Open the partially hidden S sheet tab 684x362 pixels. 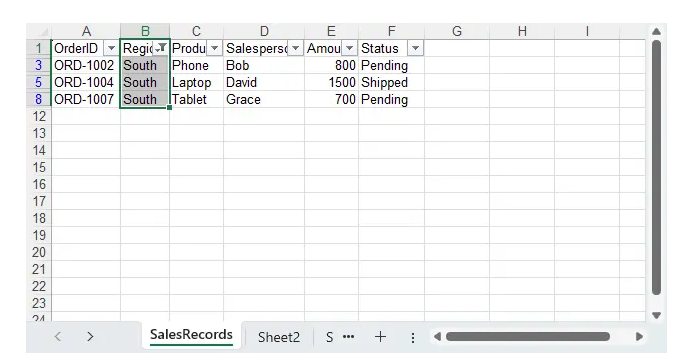pos(329,337)
